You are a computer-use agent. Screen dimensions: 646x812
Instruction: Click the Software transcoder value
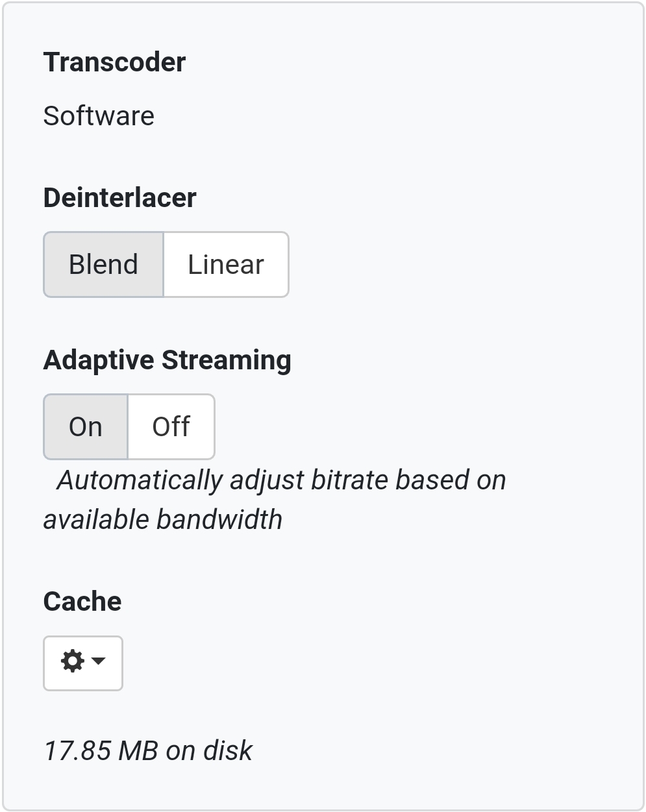pyautogui.click(x=99, y=116)
